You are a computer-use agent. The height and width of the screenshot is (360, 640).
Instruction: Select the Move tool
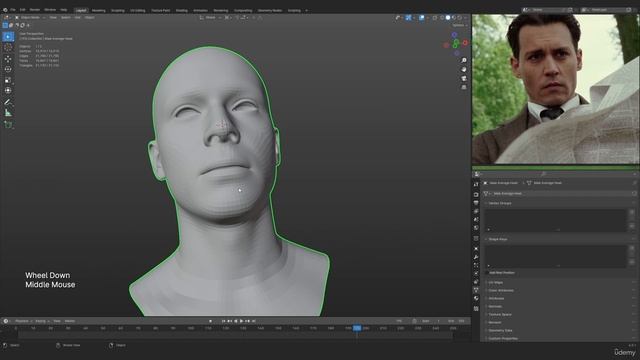[8, 59]
